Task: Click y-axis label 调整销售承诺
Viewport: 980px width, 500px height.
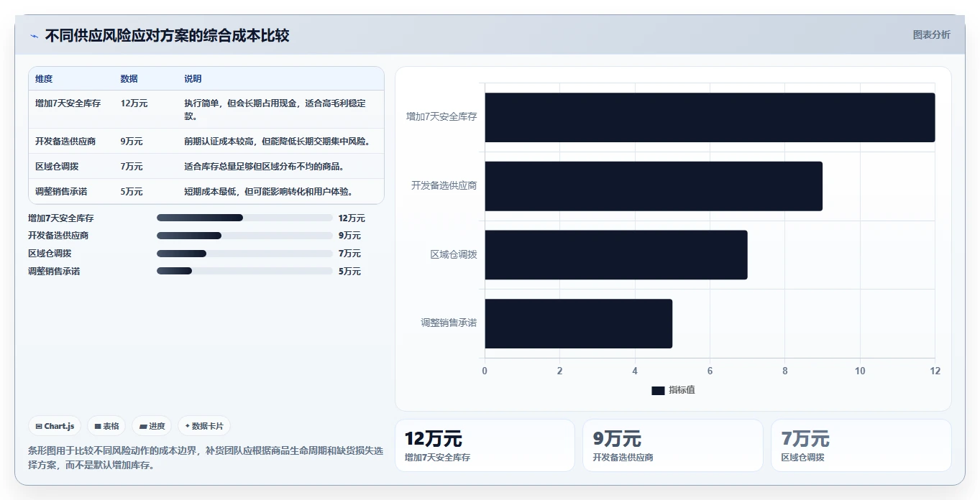Action: (449, 323)
